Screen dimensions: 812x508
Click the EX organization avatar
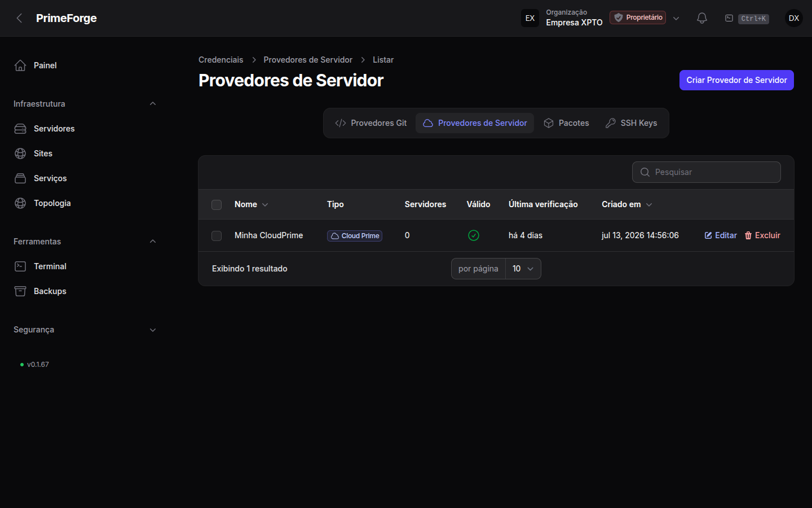[530, 18]
